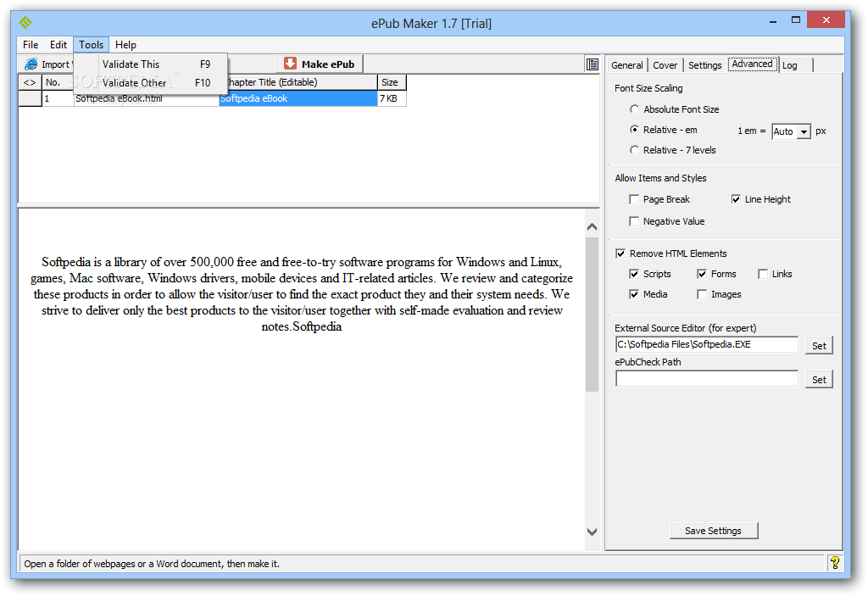Click the Save Settings button

[x=714, y=531]
